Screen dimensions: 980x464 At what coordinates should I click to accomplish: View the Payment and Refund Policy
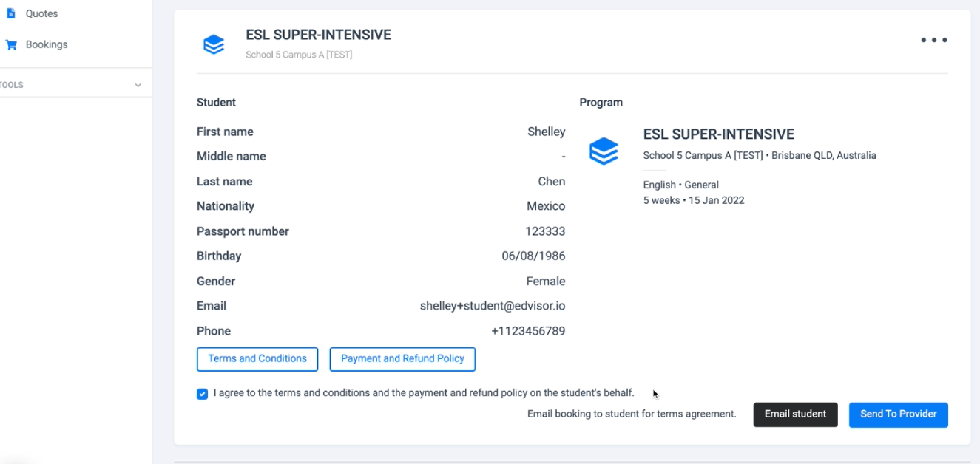(x=402, y=359)
